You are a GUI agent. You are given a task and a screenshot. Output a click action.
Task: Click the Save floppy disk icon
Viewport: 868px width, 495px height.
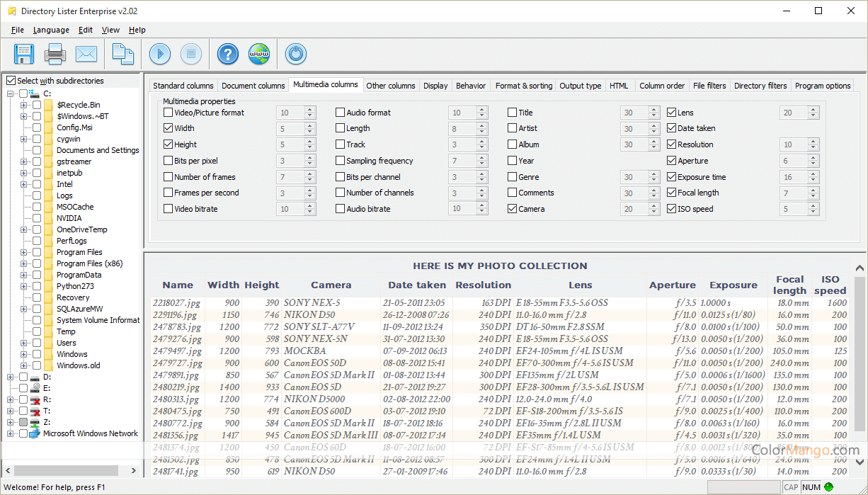tap(24, 54)
